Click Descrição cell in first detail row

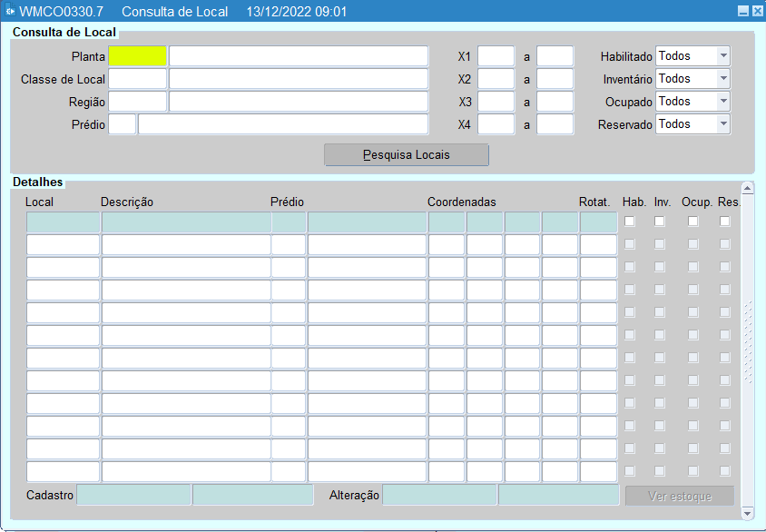(x=186, y=222)
